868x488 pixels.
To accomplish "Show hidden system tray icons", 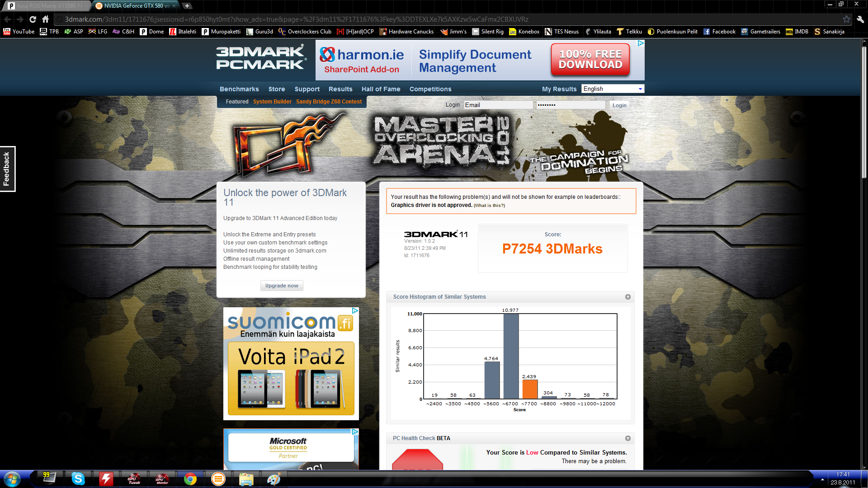I will tap(822, 479).
